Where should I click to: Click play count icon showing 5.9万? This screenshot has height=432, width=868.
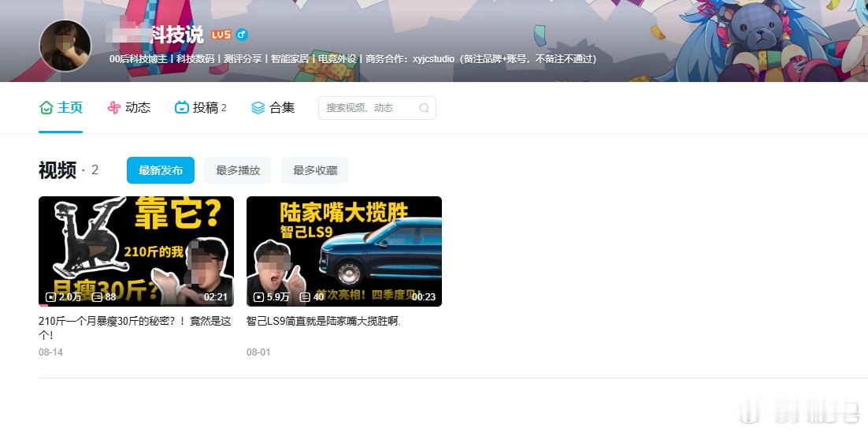point(258,297)
